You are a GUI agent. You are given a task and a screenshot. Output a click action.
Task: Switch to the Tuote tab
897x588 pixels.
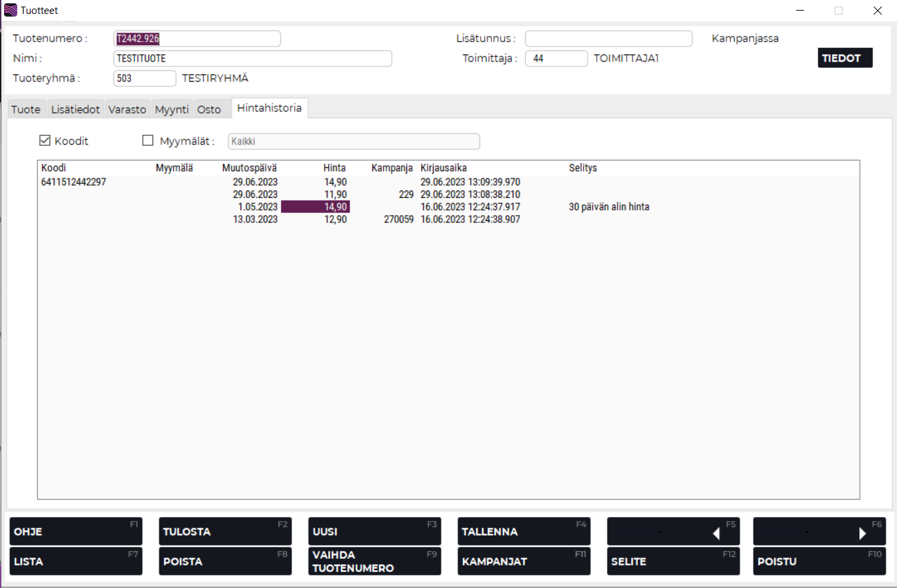point(26,110)
